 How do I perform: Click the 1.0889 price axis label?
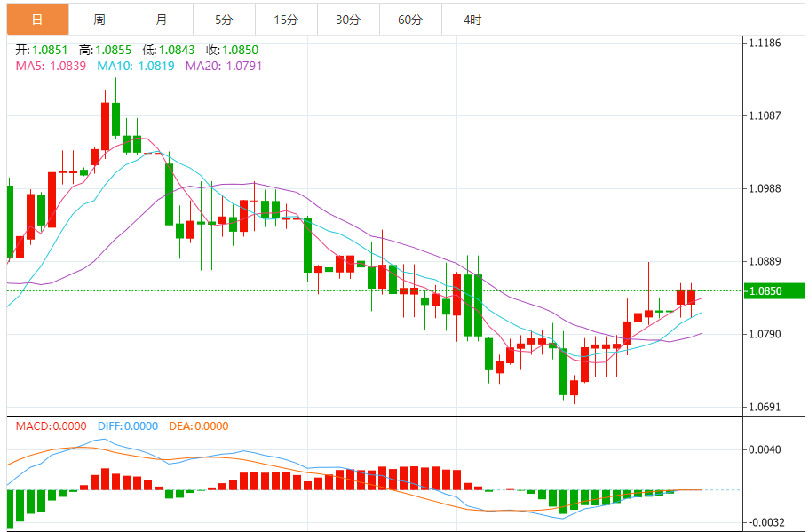[765, 261]
